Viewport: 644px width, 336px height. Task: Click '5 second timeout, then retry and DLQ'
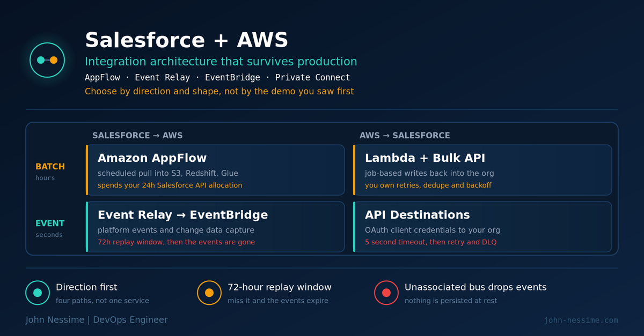coord(430,242)
